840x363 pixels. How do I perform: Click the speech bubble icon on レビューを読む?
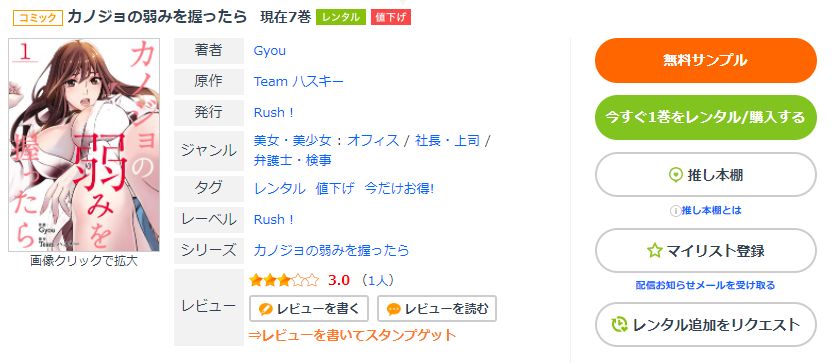pos(394,309)
